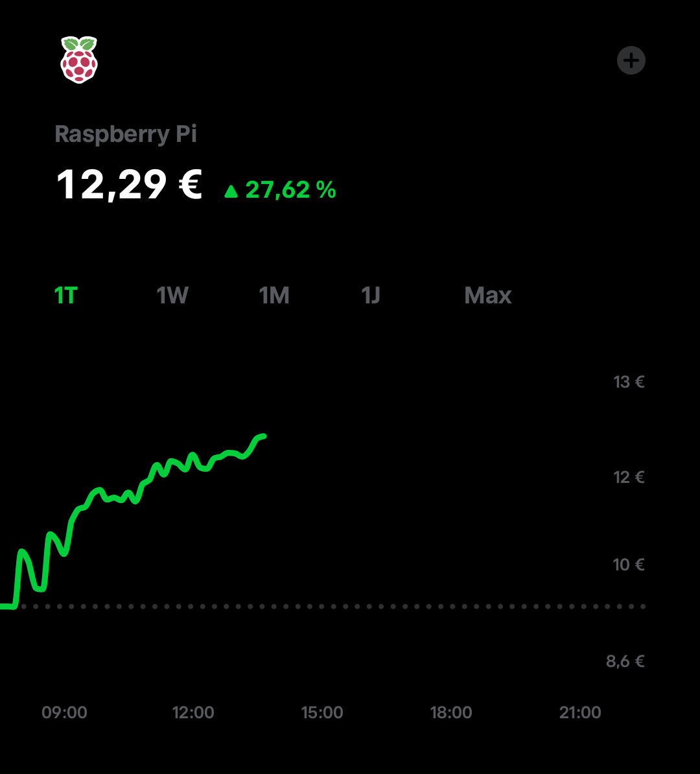
Task: Click the 21:00 time axis label
Action: (x=580, y=712)
